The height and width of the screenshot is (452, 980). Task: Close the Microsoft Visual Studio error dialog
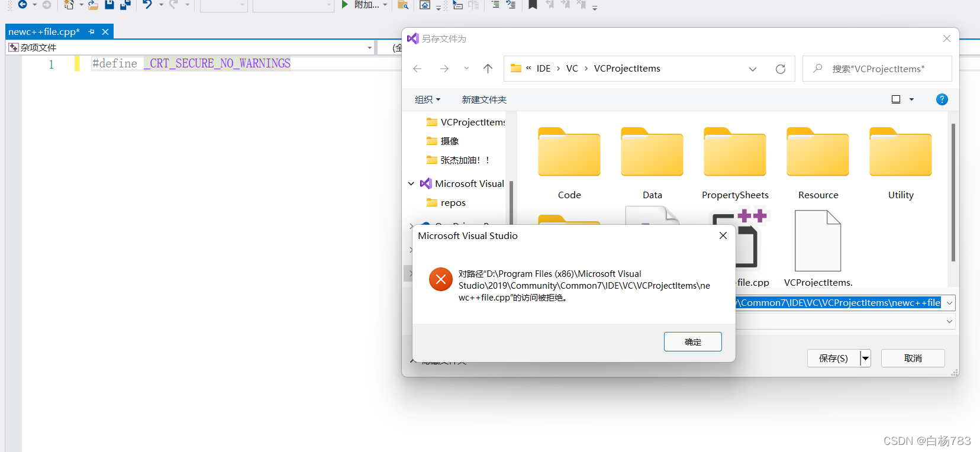[x=723, y=235]
